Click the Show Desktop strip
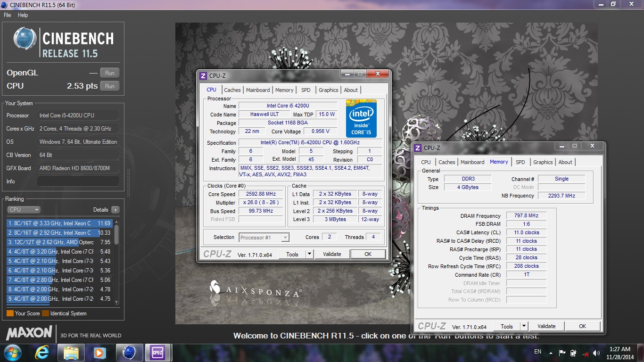 [x=640, y=353]
